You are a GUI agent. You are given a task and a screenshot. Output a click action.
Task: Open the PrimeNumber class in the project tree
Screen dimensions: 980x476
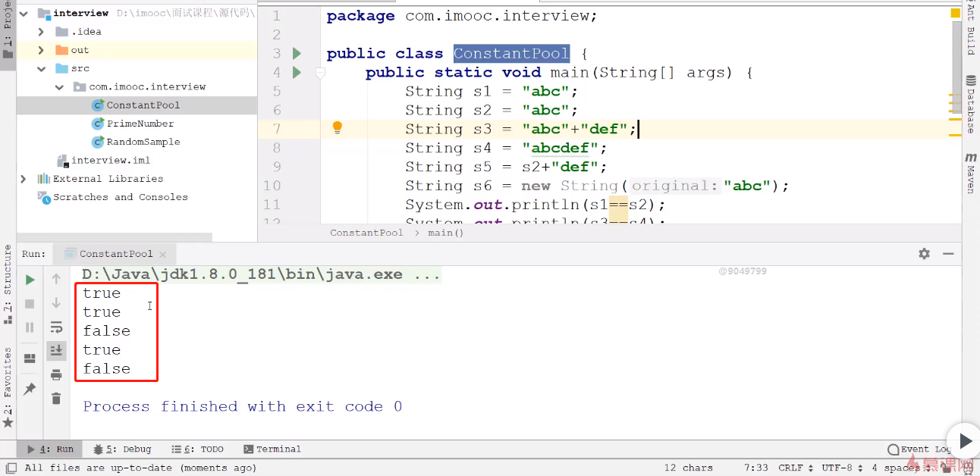[x=140, y=124]
